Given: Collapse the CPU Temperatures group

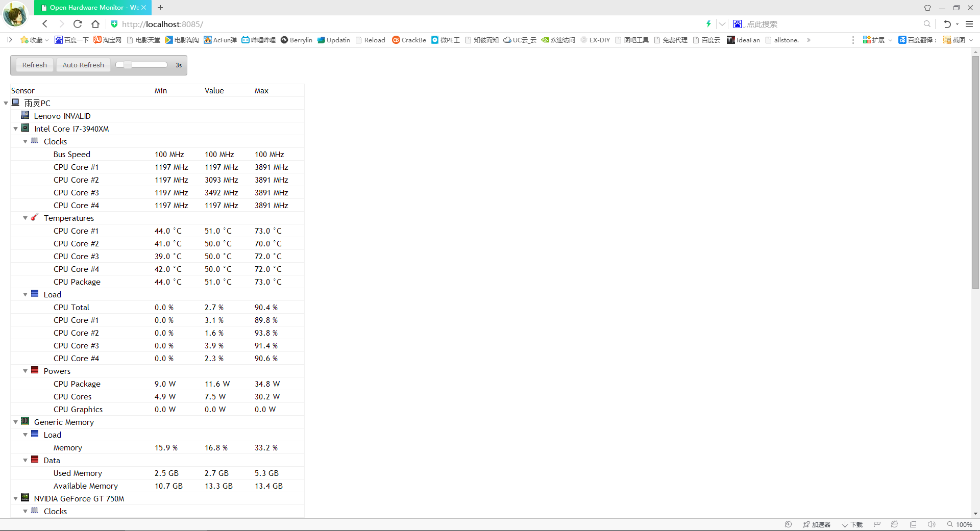Looking at the screenshot, I should [25, 218].
